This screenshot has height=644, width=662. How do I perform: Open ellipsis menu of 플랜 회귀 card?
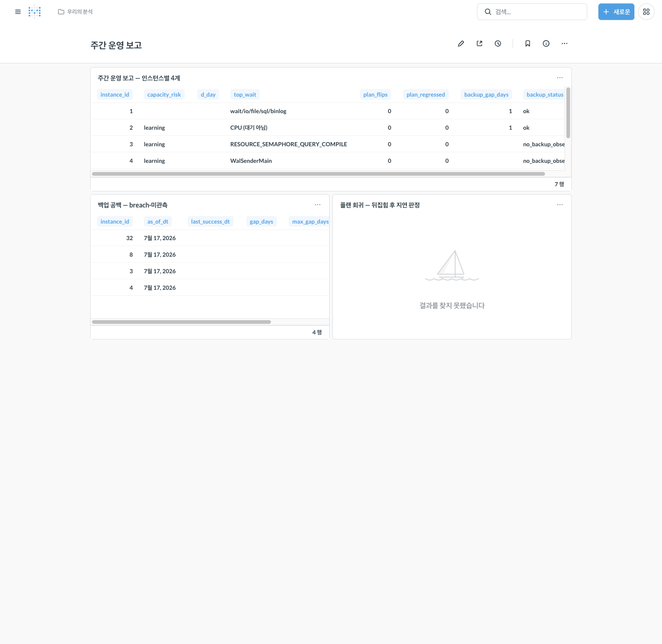click(560, 205)
